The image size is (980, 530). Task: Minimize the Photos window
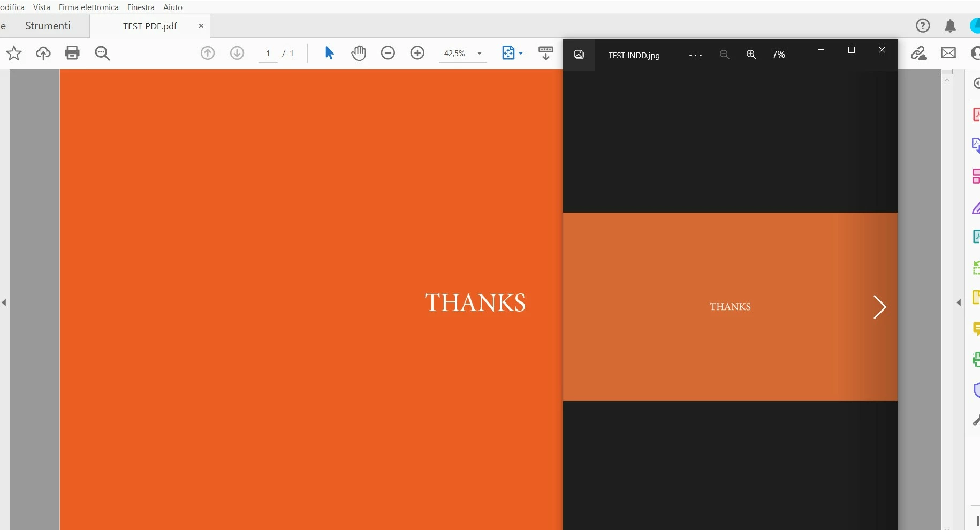821,50
